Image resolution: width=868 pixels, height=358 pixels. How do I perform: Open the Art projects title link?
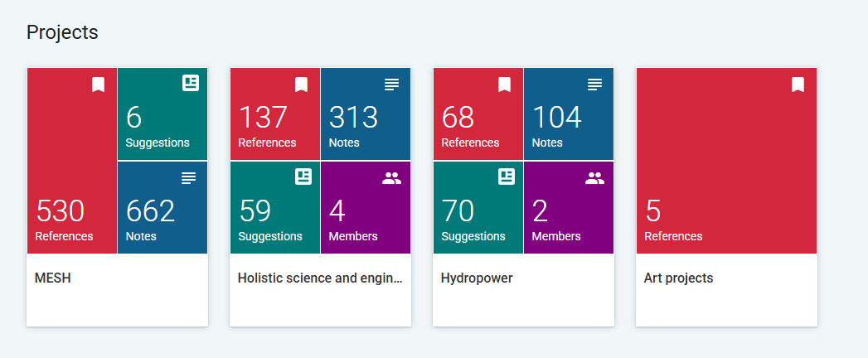pyautogui.click(x=678, y=278)
